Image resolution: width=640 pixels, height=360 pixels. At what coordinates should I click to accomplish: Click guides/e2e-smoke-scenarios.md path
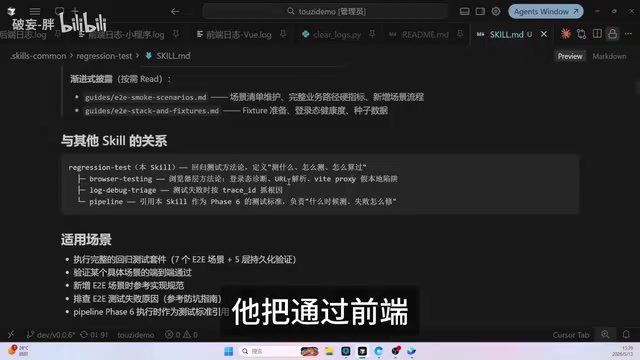pos(146,98)
